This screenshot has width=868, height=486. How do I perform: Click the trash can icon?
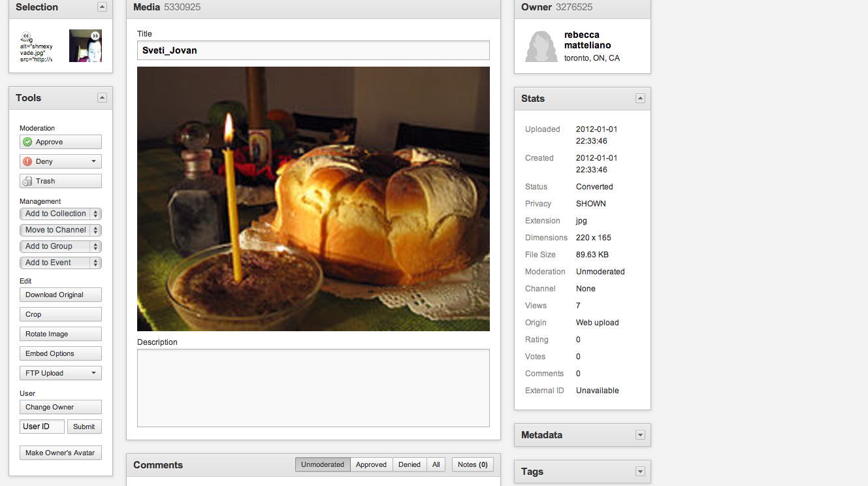pos(27,181)
